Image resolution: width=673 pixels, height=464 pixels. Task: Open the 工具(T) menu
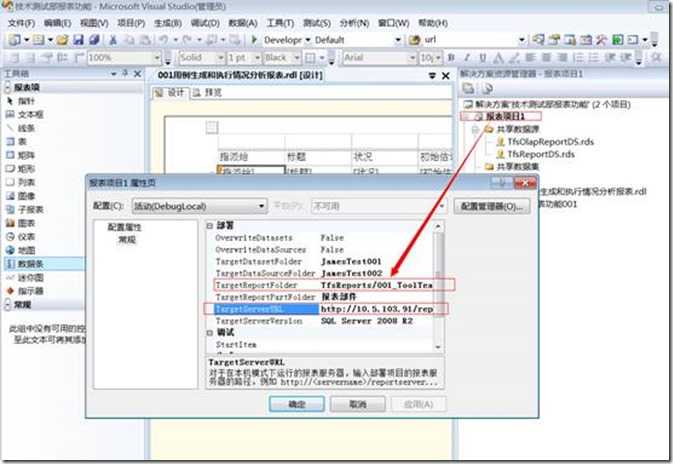pos(280,23)
